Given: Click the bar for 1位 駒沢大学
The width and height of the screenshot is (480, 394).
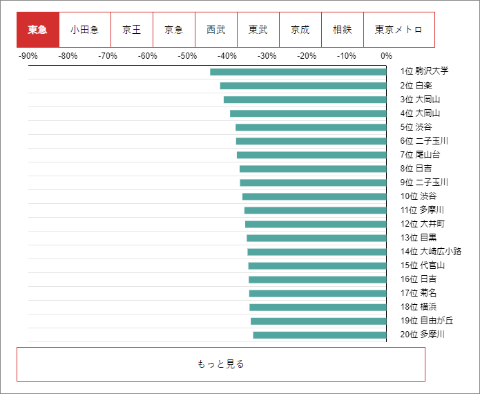Looking at the screenshot, I should pyautogui.click(x=298, y=72).
